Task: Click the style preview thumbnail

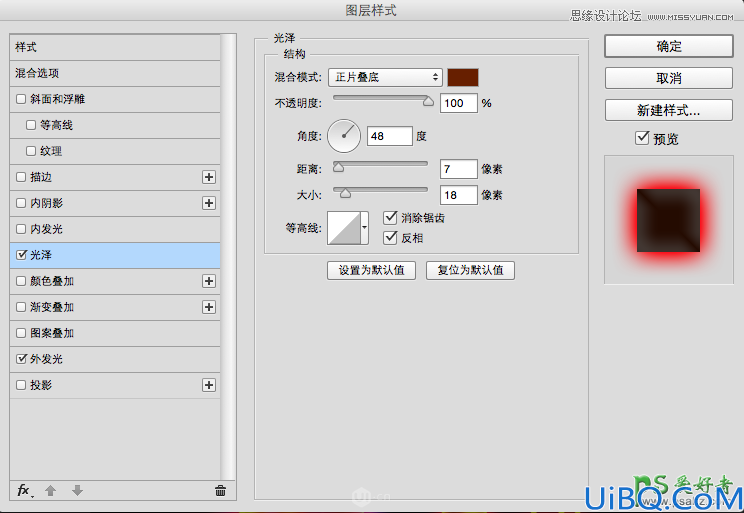Action: 669,220
